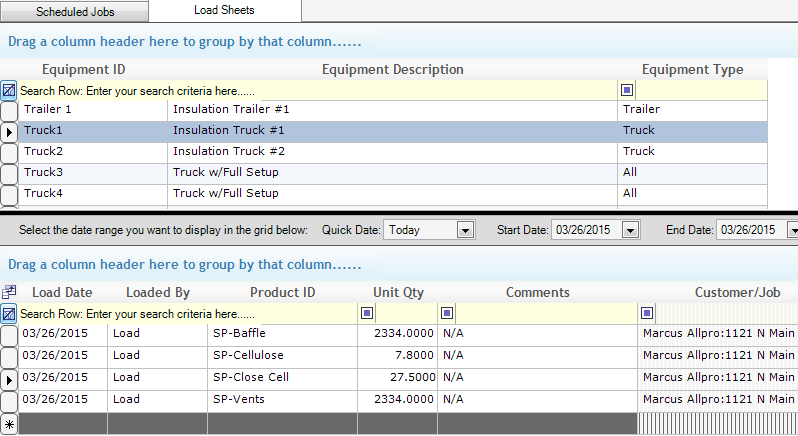Click the Comments search filter field
Screen dimensions: 798x436
pyautogui.click(x=546, y=313)
